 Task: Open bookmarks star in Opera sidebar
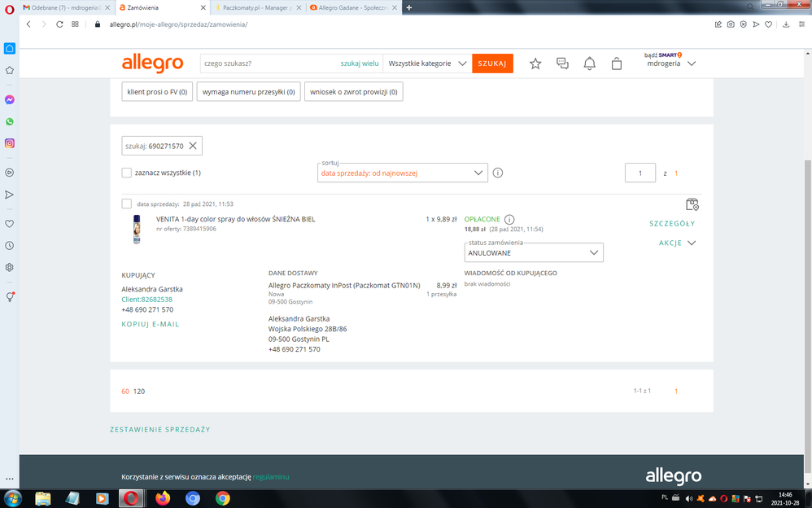point(9,71)
